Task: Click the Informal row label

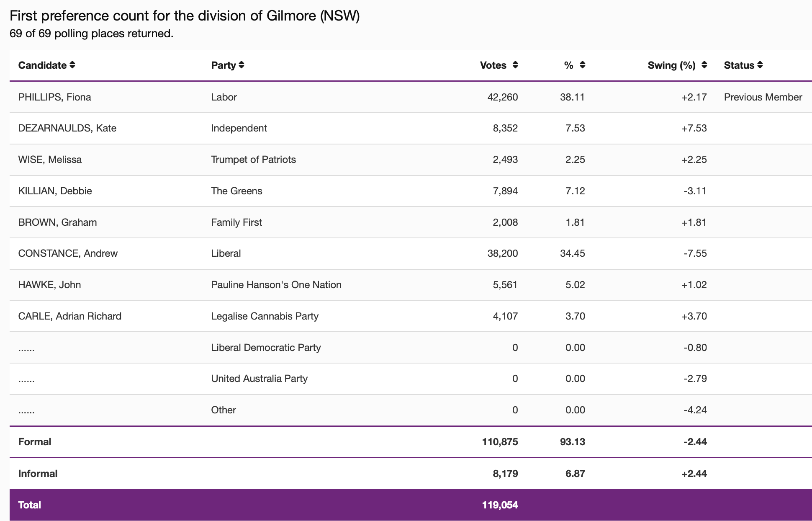Action: (38, 474)
